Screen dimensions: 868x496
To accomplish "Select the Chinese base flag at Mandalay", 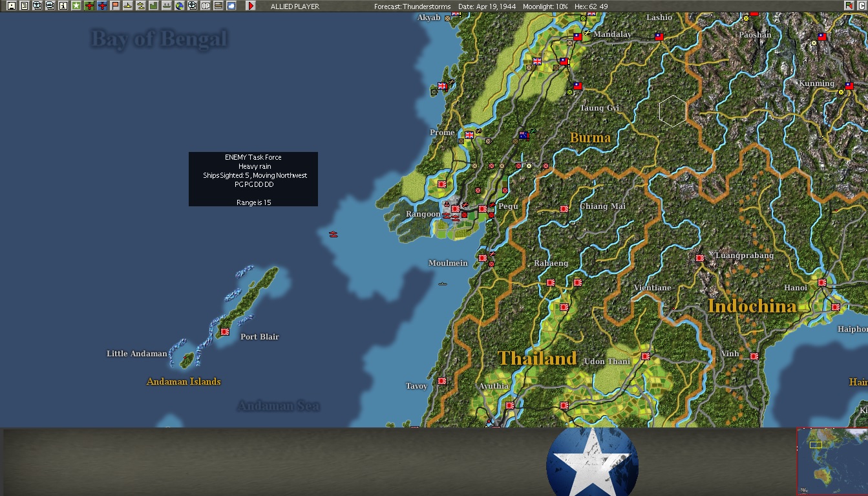I will [x=578, y=37].
